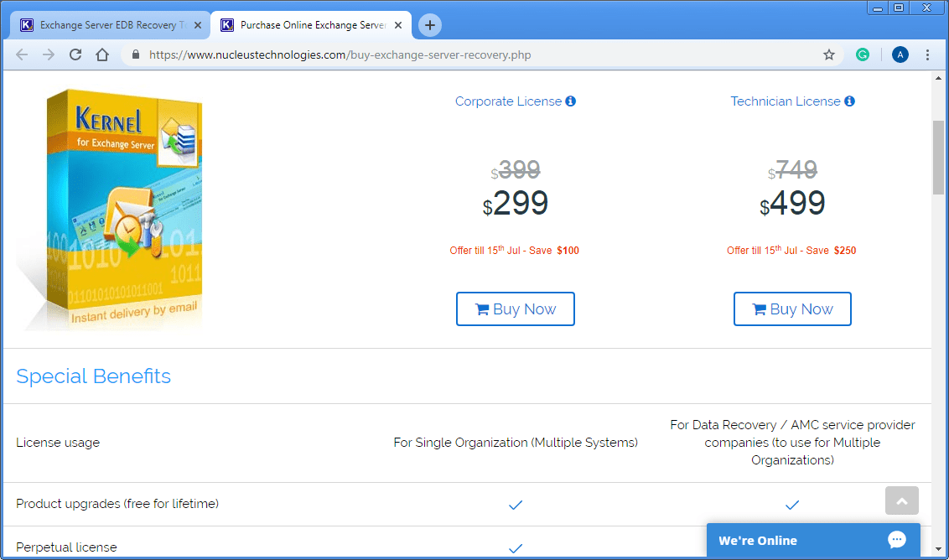Open Corporate License link
Image resolution: width=949 pixels, height=560 pixels.
pyautogui.click(x=508, y=101)
